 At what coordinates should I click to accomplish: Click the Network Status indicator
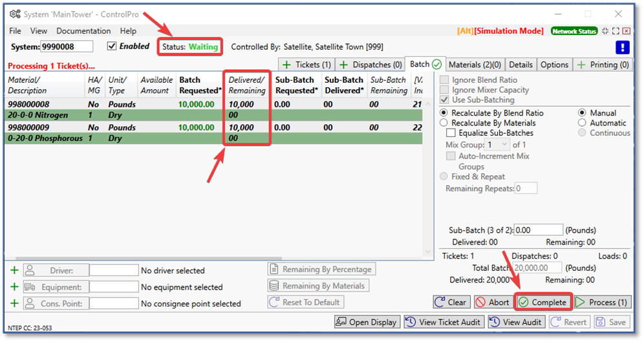574,31
